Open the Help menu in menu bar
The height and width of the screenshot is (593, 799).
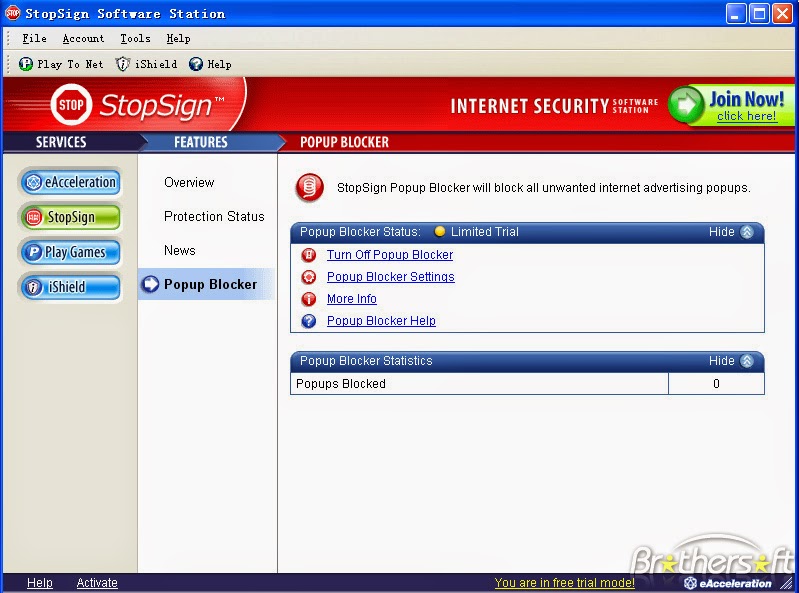click(178, 38)
